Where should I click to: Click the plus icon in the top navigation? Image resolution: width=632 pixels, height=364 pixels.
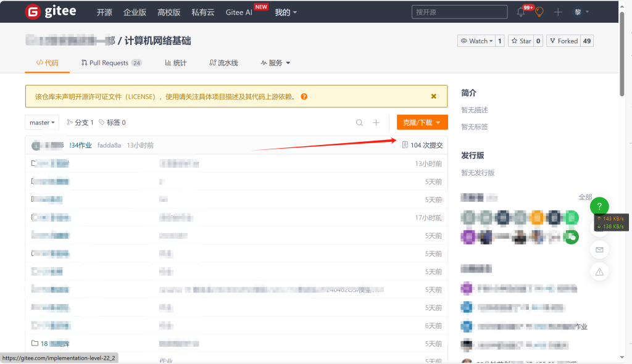point(558,12)
